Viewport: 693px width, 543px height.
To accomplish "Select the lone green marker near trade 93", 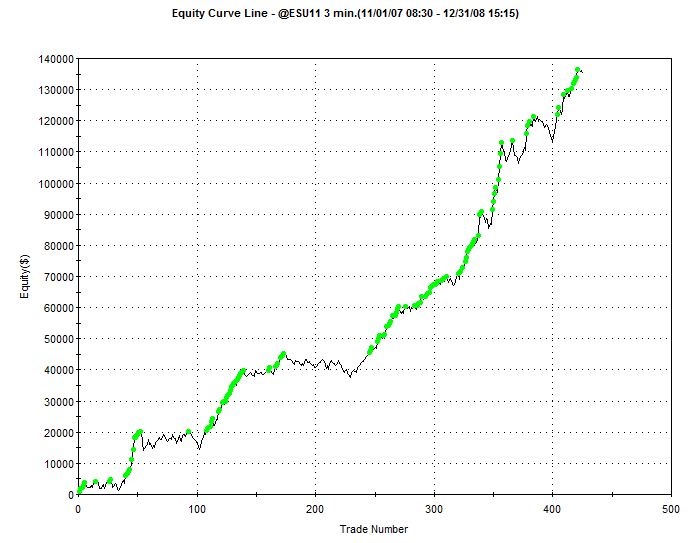I will tap(188, 432).
